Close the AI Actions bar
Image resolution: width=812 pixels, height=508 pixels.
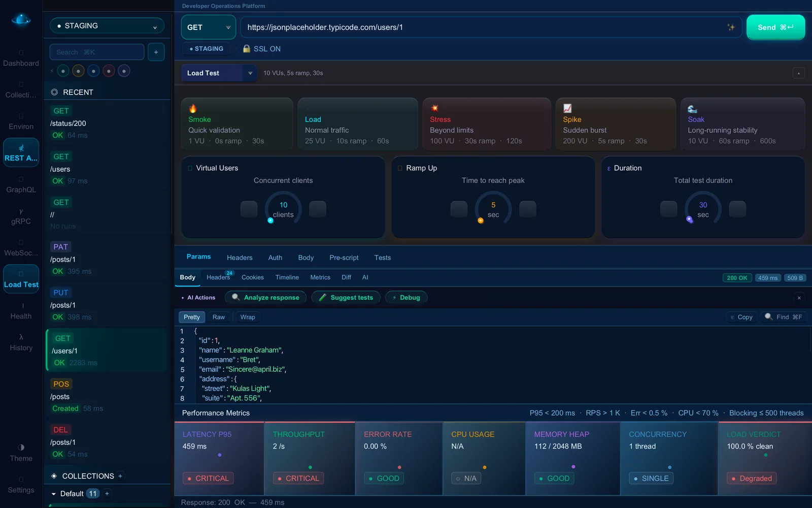pos(799,298)
